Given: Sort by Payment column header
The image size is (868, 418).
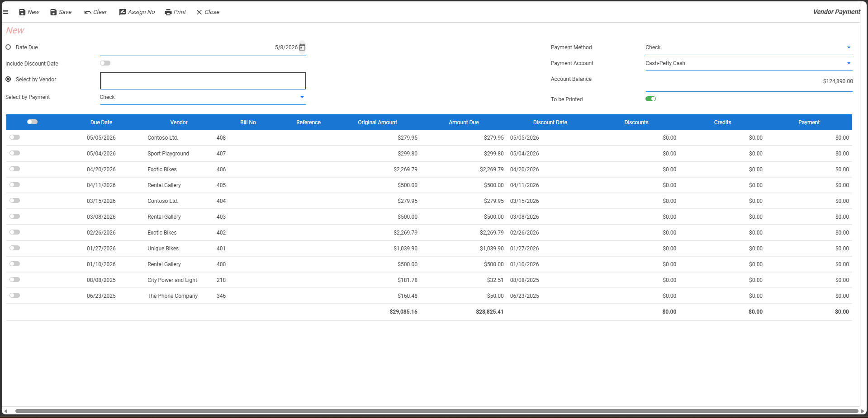Looking at the screenshot, I should (x=809, y=122).
